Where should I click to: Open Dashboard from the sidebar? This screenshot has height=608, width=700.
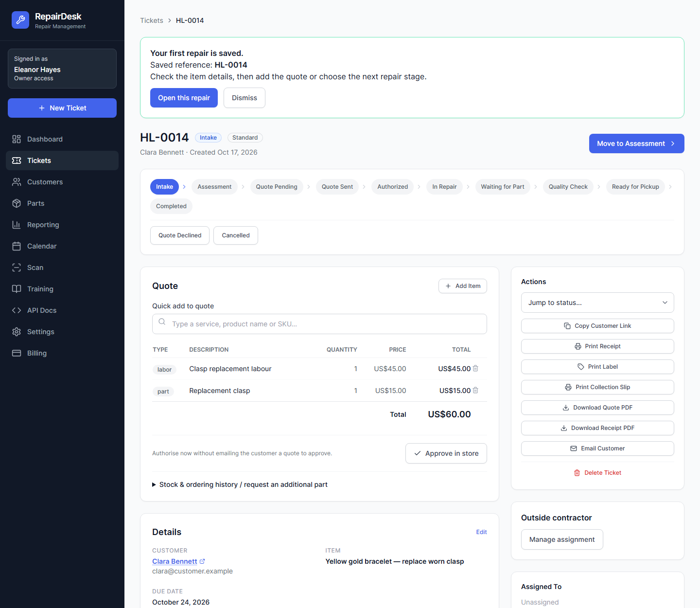coord(62,139)
